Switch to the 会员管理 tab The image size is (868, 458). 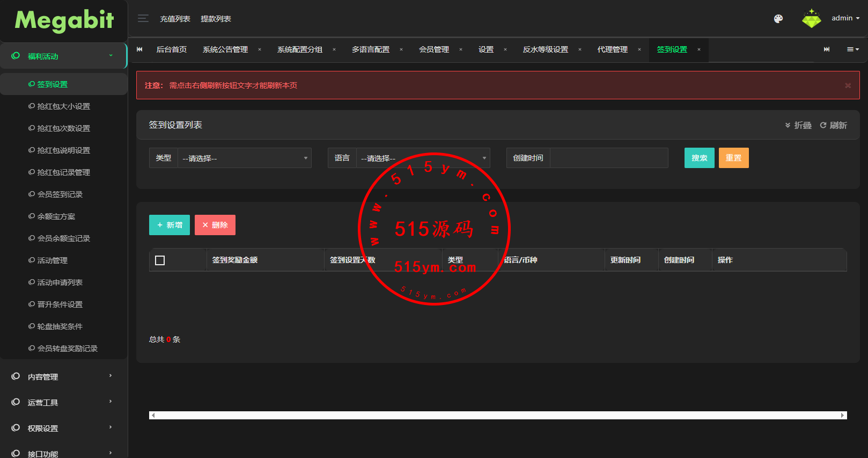[433, 49]
